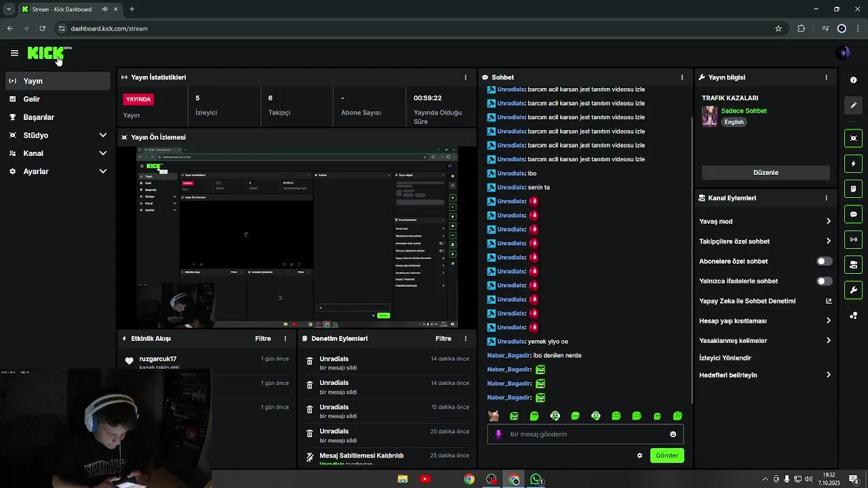Click the wrench icon in right rail

[853, 290]
